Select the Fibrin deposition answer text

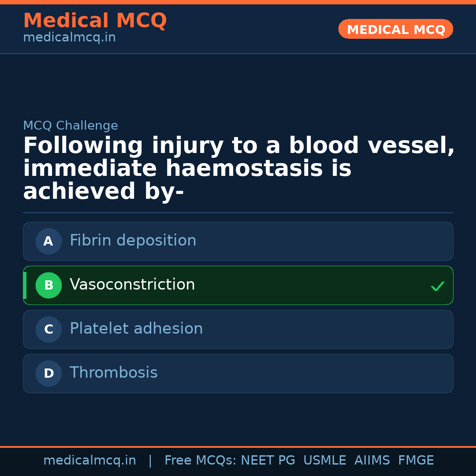[133, 241]
